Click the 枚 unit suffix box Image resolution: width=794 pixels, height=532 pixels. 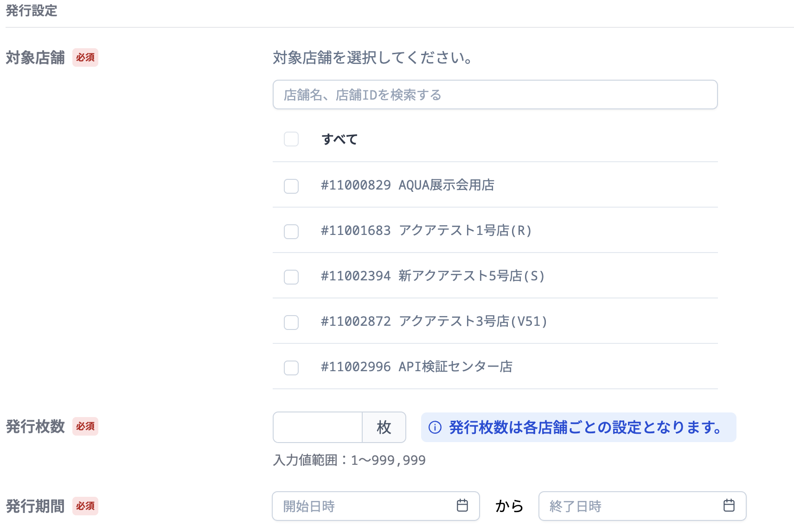[x=384, y=427]
